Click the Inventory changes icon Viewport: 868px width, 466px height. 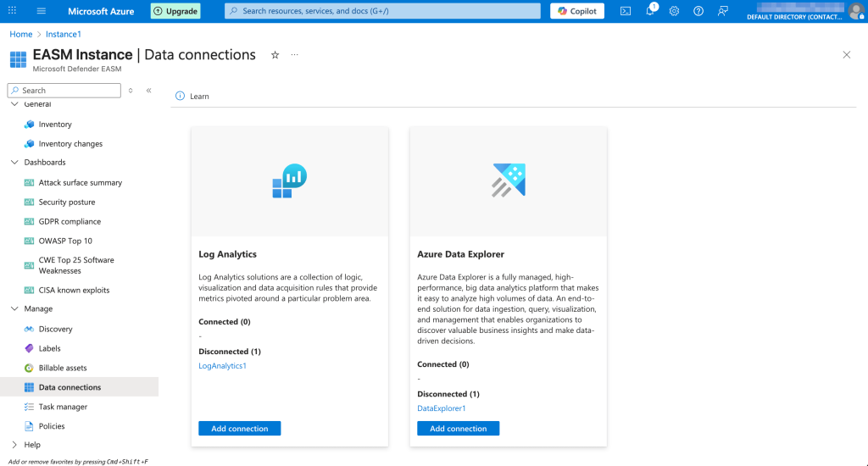pyautogui.click(x=30, y=144)
